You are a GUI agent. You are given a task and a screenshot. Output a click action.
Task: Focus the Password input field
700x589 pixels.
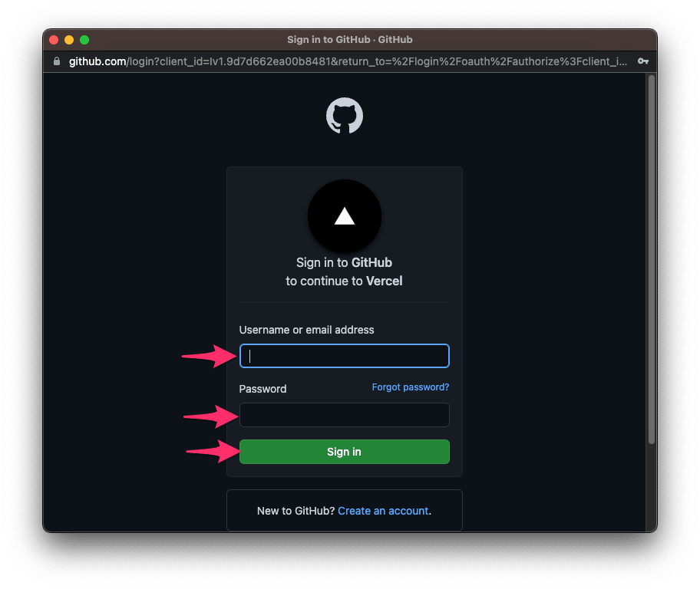tap(344, 415)
